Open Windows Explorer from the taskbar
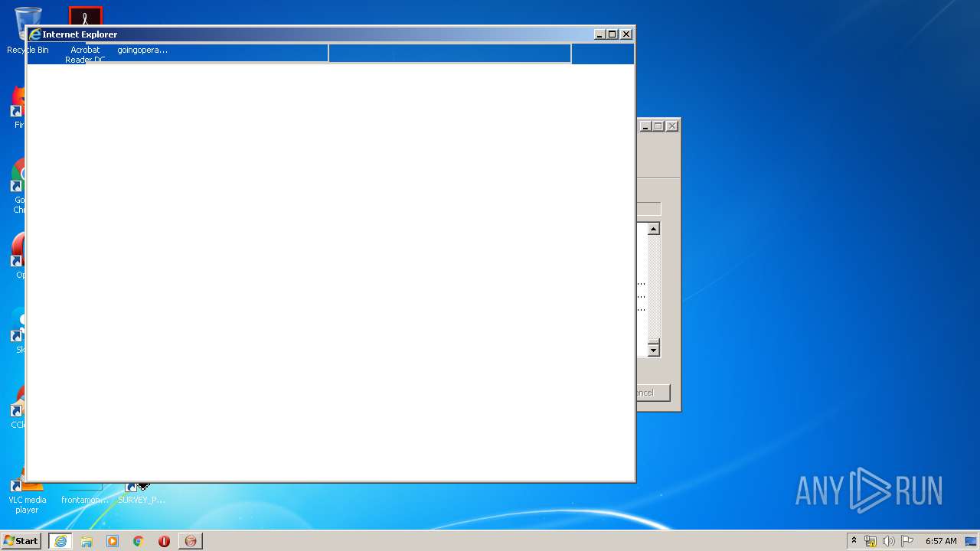Viewport: 980px width, 551px height. (x=87, y=541)
